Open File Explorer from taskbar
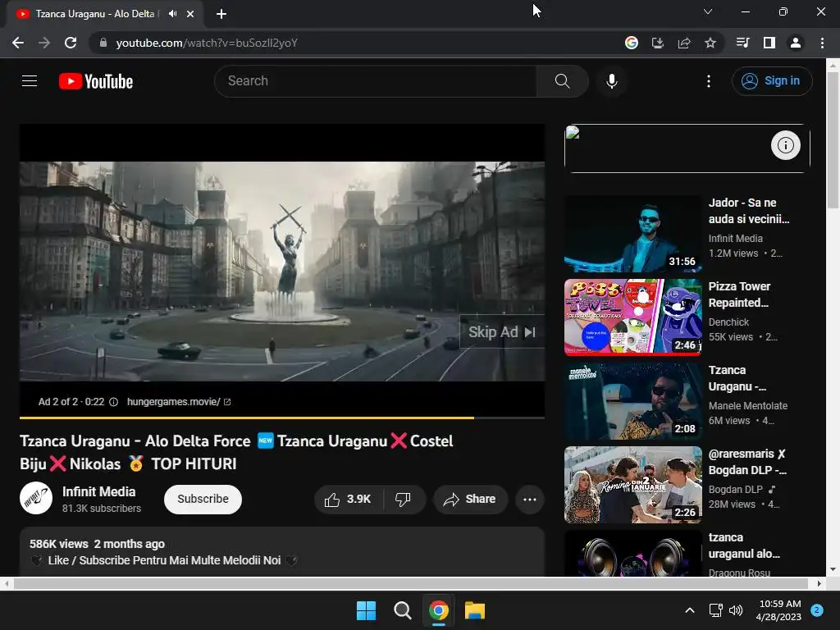Screen dimensions: 840x630 (475, 610)
